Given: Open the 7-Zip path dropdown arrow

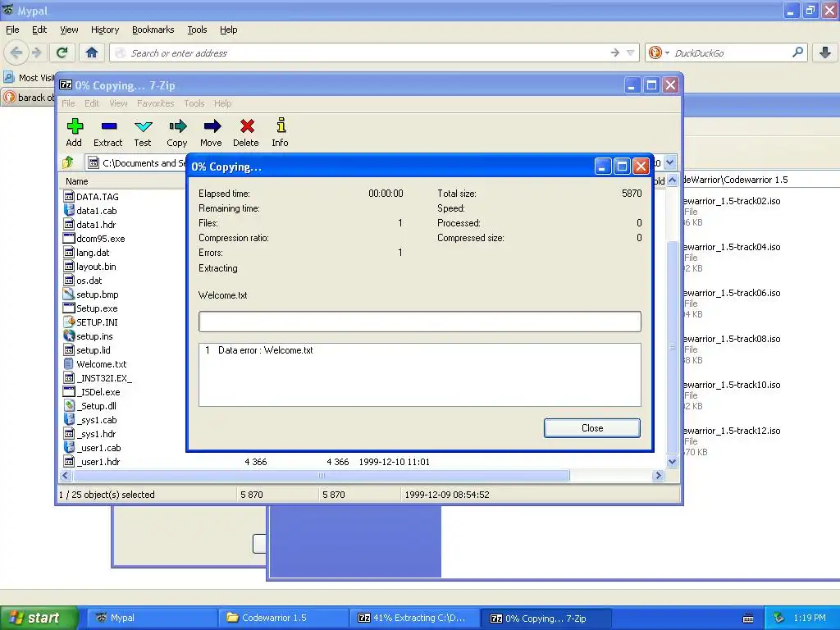Looking at the screenshot, I should click(669, 162).
